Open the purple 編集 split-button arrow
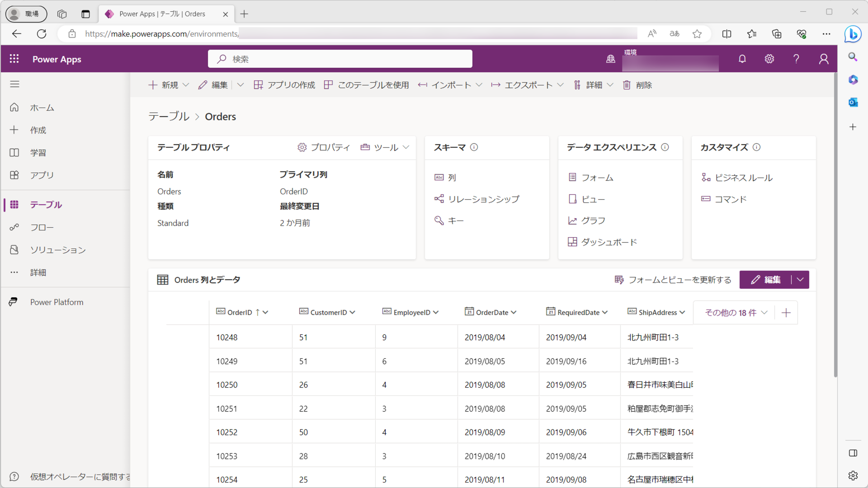The height and width of the screenshot is (488, 868). pyautogui.click(x=800, y=280)
